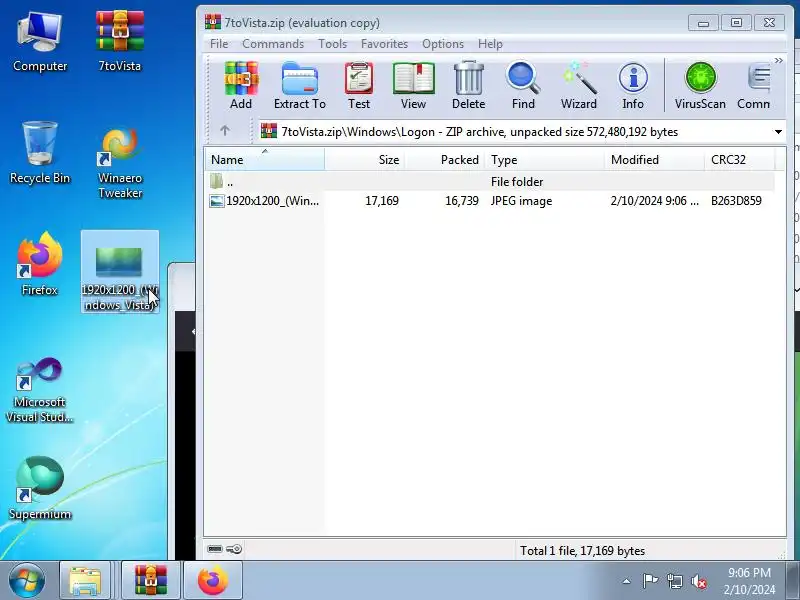
Task: Minimize the 7toVista.zip WinRAR window
Action: (704, 23)
